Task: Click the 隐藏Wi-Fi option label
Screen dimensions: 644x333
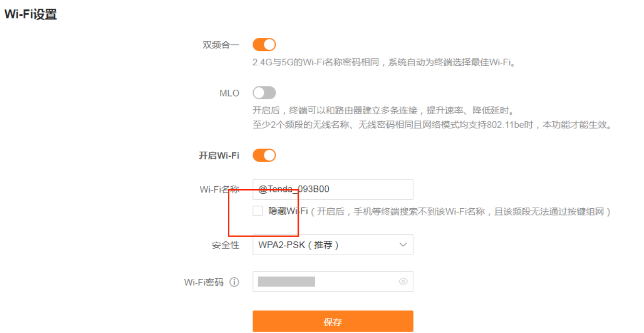Action: (288, 211)
